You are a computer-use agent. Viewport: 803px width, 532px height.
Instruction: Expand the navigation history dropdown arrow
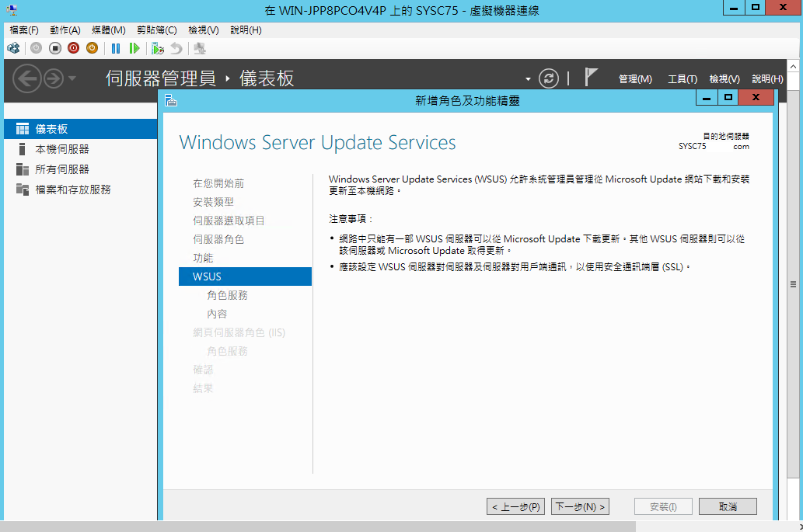point(72,78)
